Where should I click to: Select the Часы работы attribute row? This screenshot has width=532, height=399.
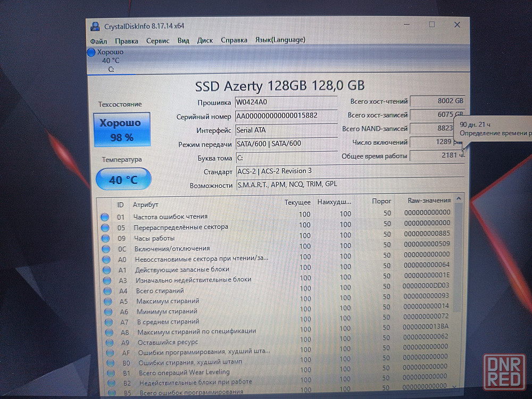pyautogui.click(x=277, y=236)
